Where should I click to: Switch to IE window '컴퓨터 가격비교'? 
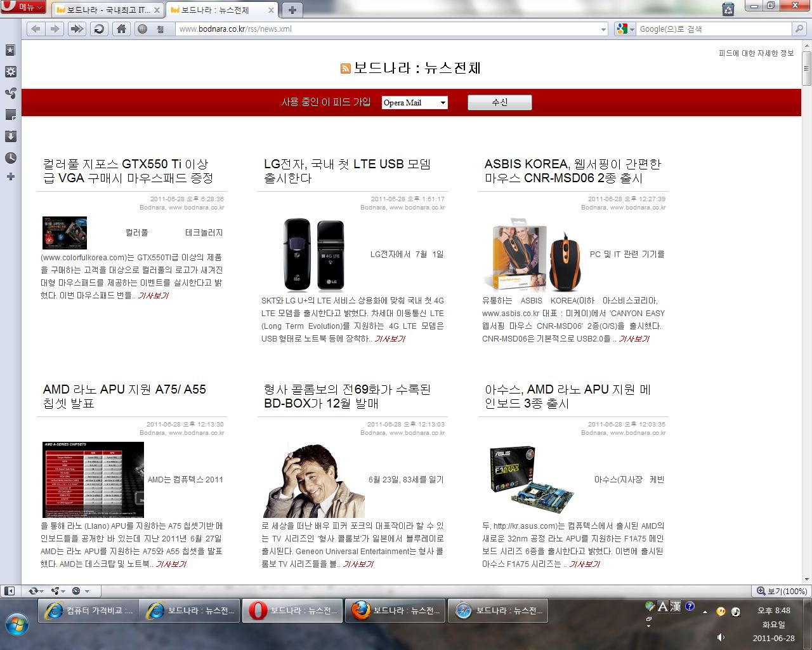pyautogui.click(x=87, y=611)
